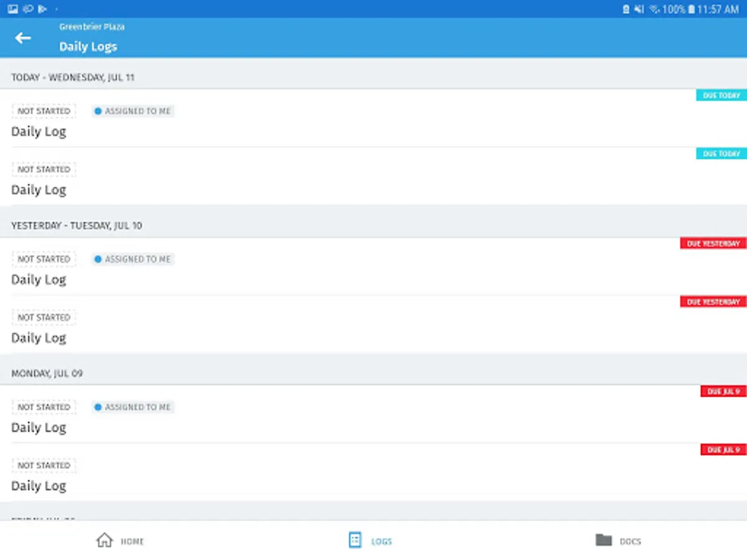Open today's unassigned Daily Log
747x560 pixels.
374,177
